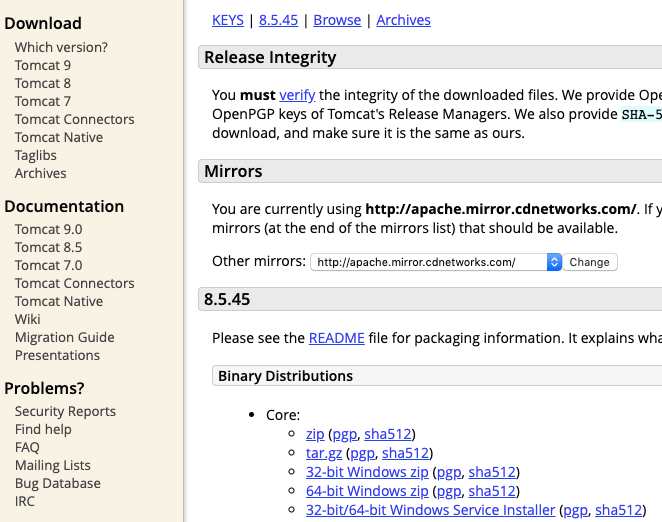Open Wiki in sidebar
662x522 pixels.
(27, 319)
